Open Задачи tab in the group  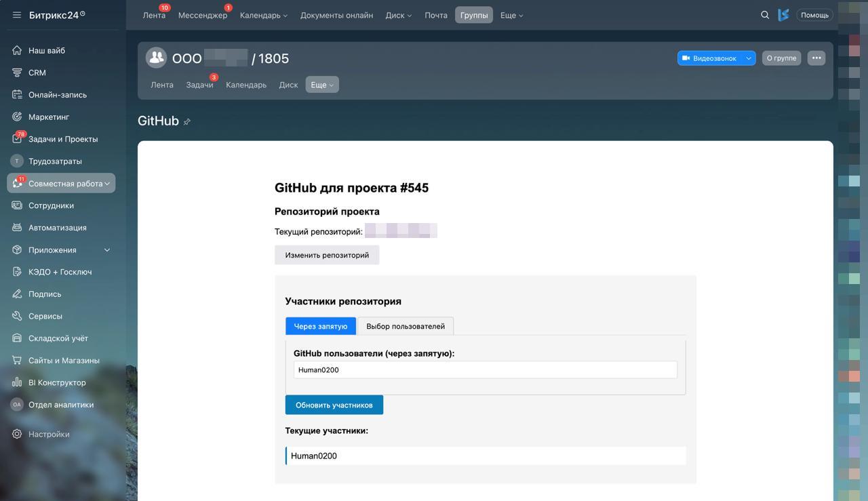point(199,85)
